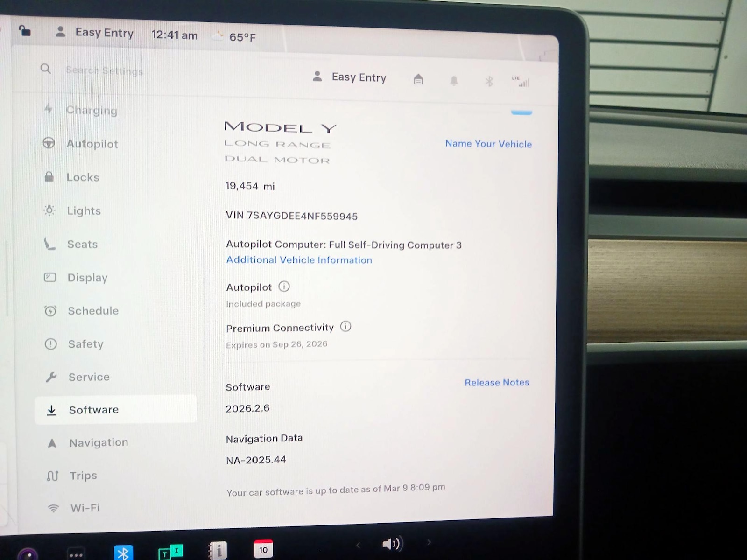The width and height of the screenshot is (747, 560).
Task: Click info icon next to Premium Connectivity
Action: tap(345, 326)
